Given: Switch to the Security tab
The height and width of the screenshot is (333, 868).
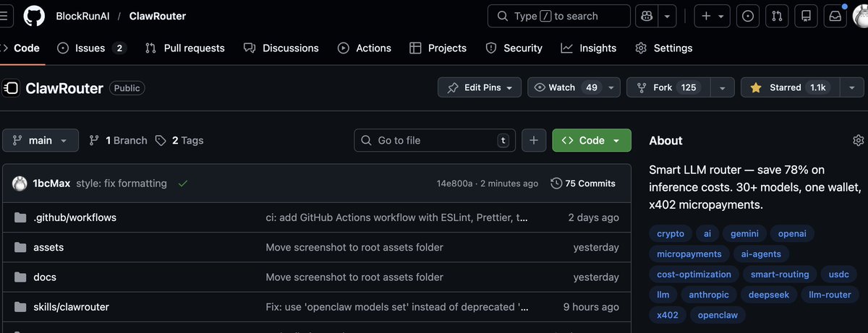Looking at the screenshot, I should pos(514,48).
